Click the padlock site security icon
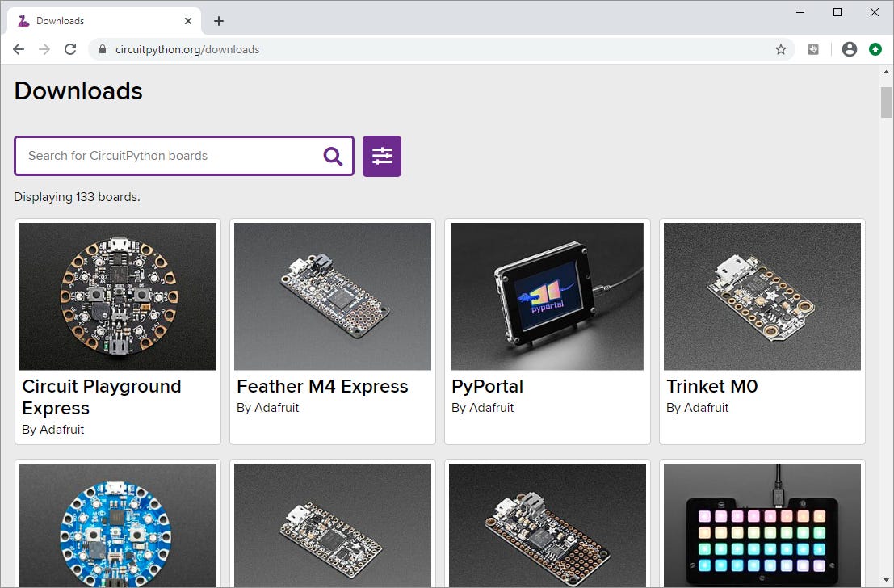The width and height of the screenshot is (894, 588). (x=103, y=49)
